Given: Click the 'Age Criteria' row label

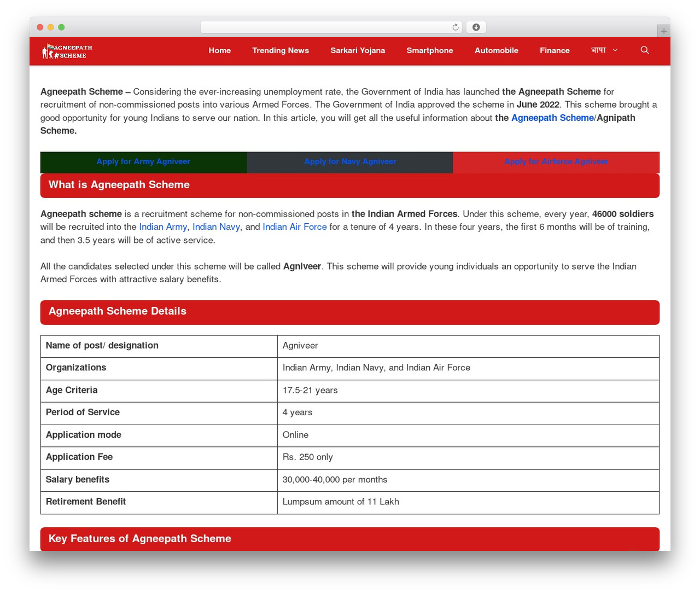Looking at the screenshot, I should point(159,391).
